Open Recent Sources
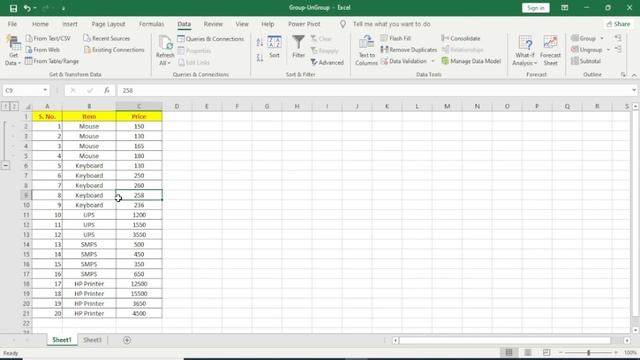The height and width of the screenshot is (360, 640). [107, 38]
